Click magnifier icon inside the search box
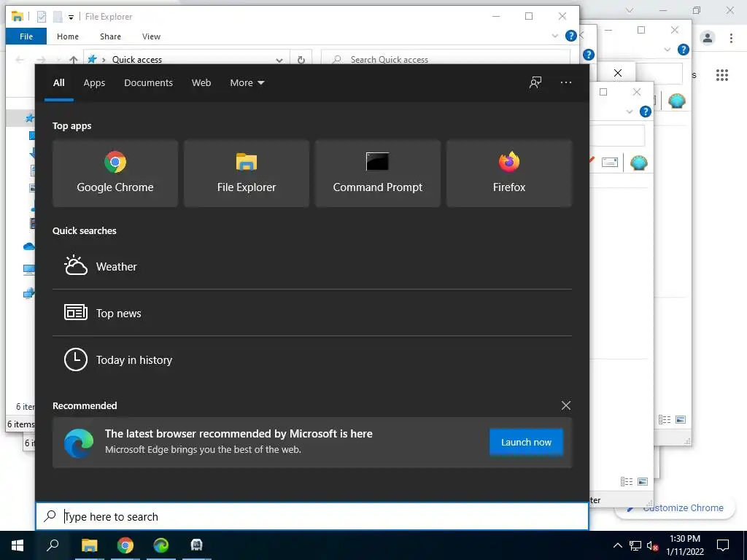Screen dimensions: 747x560 [x=50, y=516]
